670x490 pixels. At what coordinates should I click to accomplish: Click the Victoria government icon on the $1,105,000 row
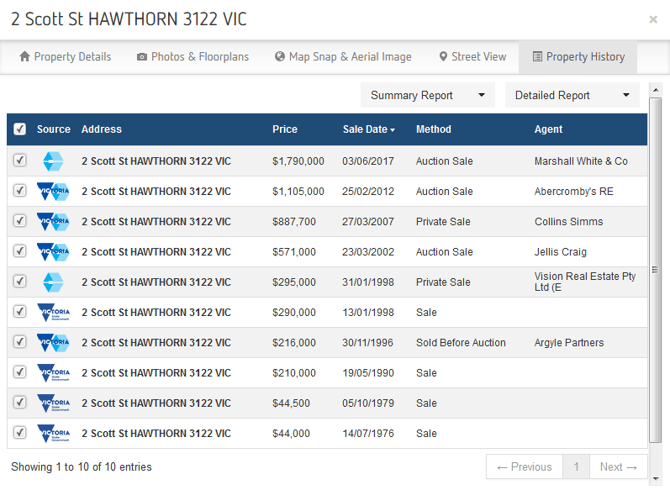(53, 191)
